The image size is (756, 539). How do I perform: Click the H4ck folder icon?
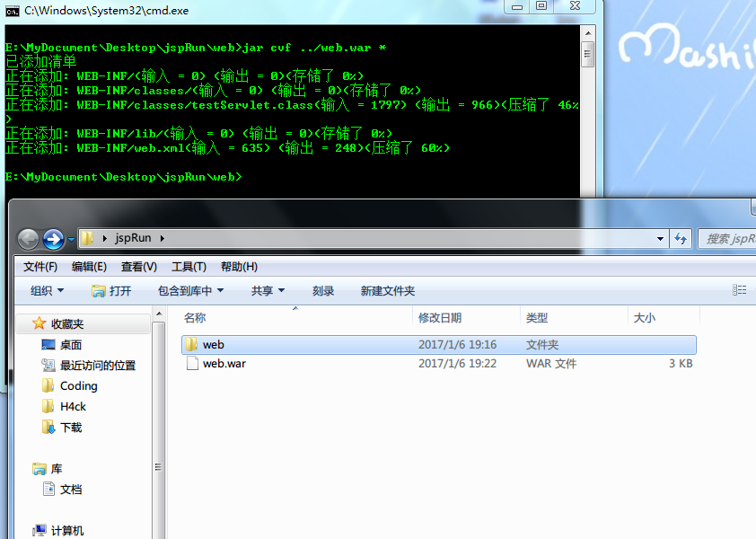(48, 406)
